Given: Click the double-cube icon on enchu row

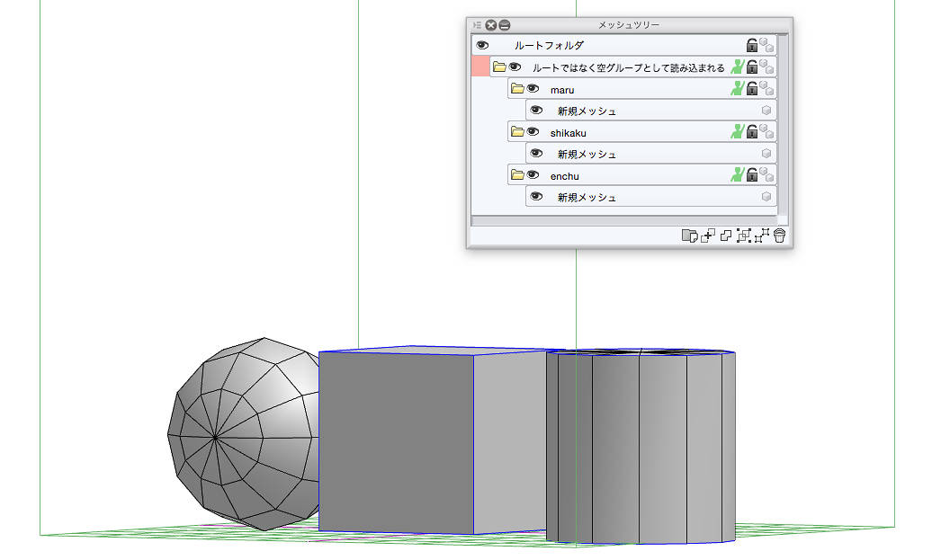Looking at the screenshot, I should (766, 174).
